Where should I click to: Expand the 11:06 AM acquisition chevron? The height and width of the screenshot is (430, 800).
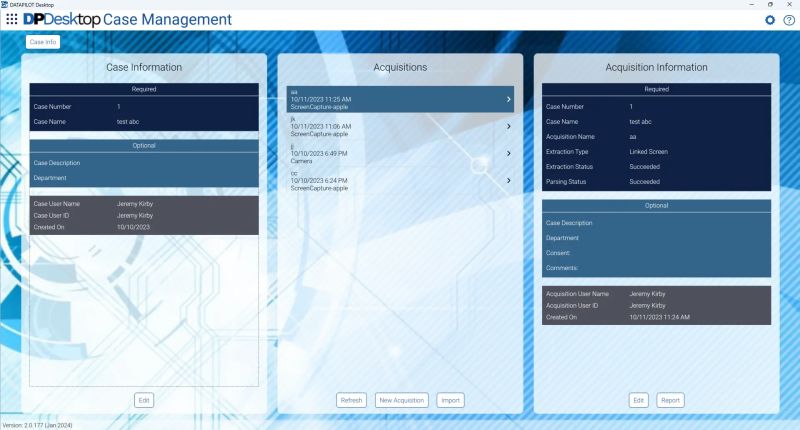coord(508,127)
